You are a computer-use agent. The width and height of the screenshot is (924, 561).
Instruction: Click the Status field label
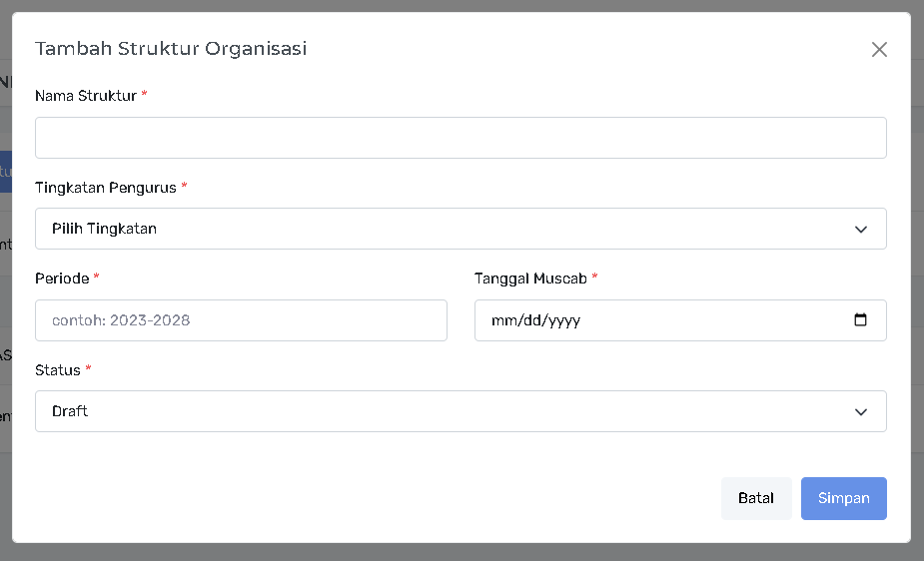coord(58,370)
